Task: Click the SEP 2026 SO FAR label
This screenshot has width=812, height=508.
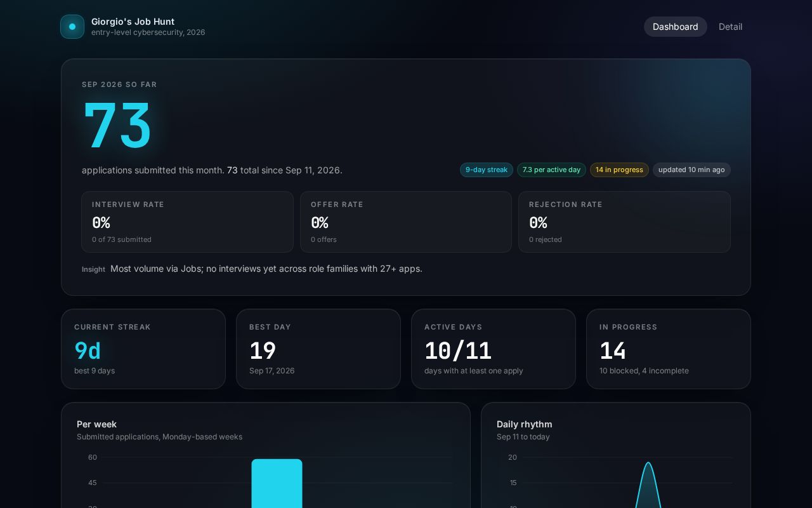Action: 119,84
